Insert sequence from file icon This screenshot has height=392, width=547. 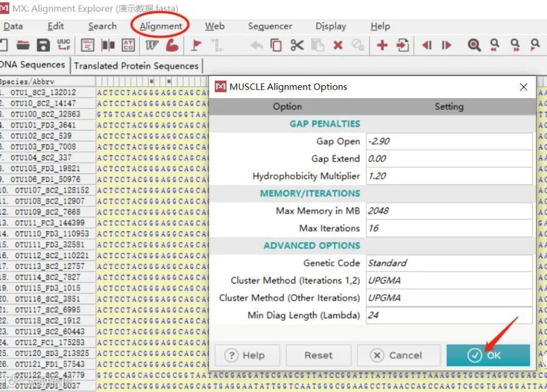click(x=403, y=45)
